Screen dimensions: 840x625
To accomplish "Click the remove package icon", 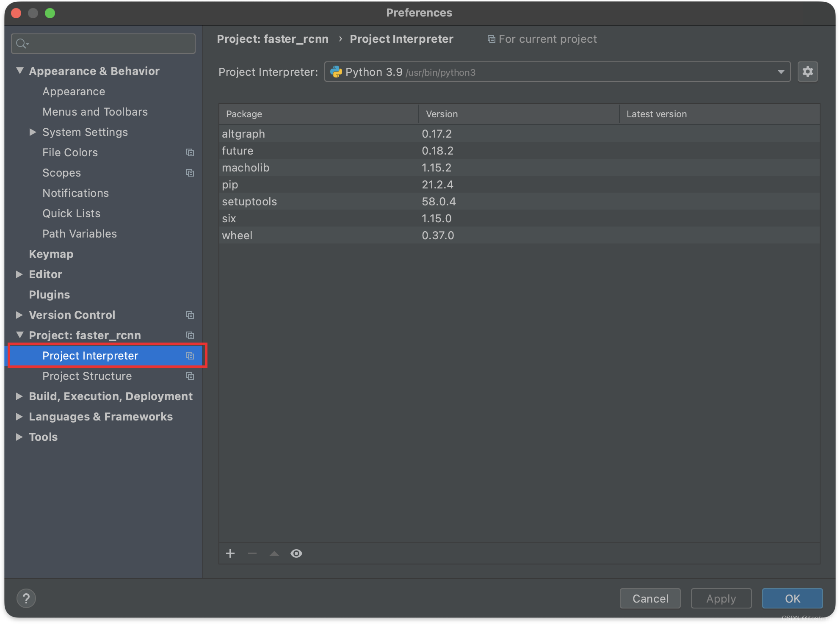I will click(253, 554).
